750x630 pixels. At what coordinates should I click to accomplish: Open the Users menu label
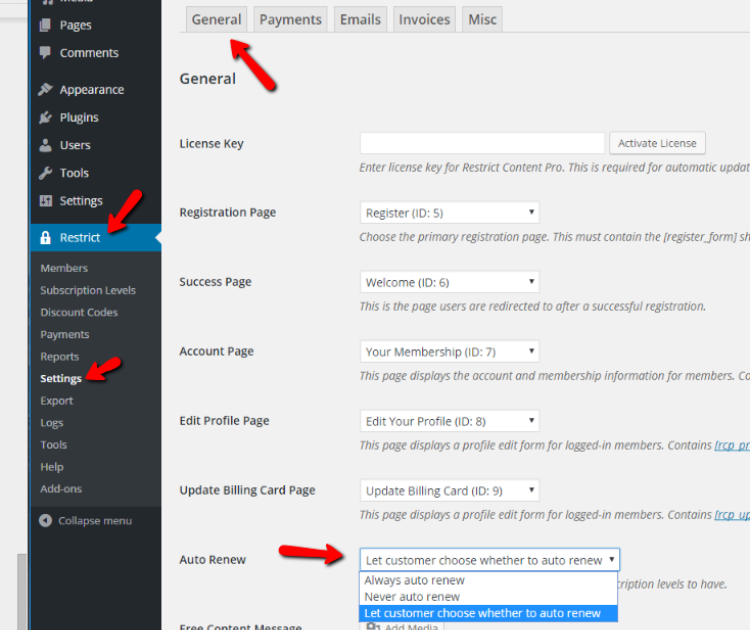tap(75, 145)
